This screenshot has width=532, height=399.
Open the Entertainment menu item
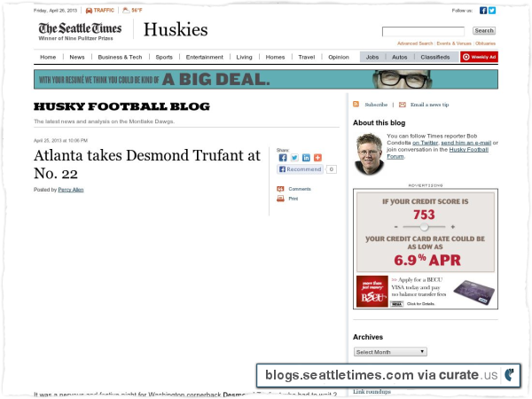[205, 57]
